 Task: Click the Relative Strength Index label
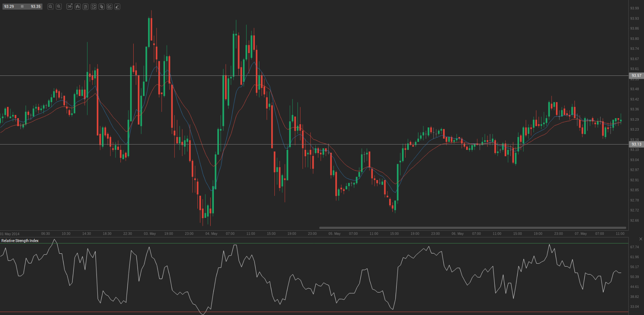(20, 241)
